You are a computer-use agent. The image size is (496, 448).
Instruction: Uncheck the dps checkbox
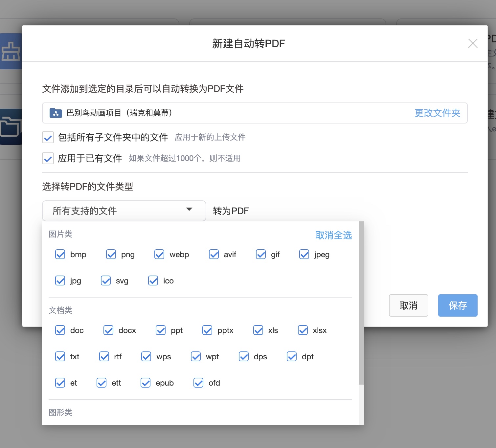tap(244, 357)
